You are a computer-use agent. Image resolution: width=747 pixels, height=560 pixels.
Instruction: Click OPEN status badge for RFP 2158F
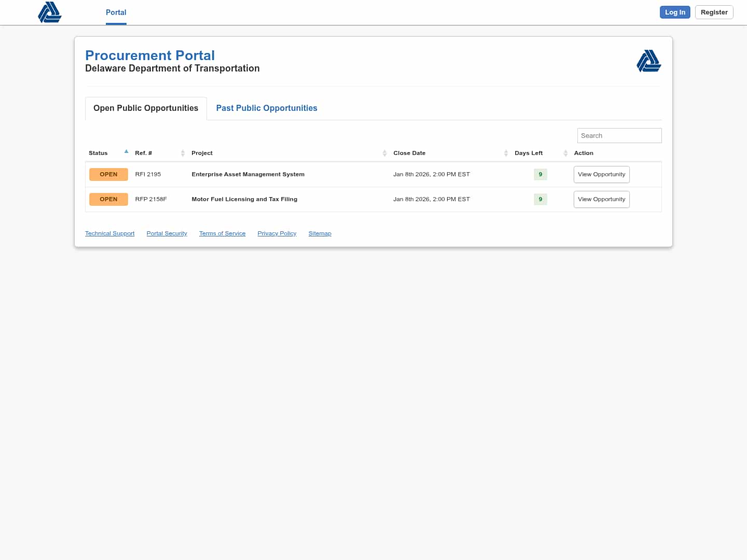pyautogui.click(x=108, y=199)
